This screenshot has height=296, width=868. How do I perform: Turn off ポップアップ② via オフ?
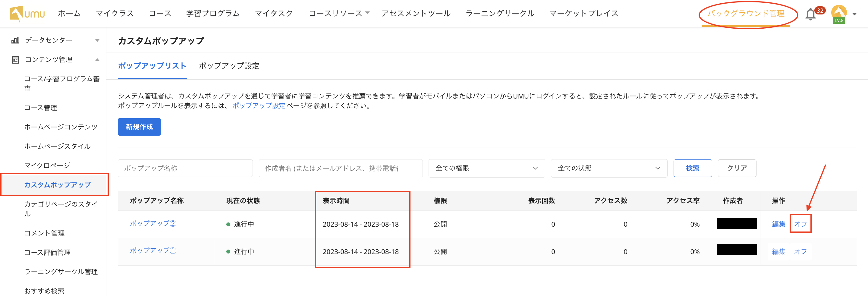(800, 224)
